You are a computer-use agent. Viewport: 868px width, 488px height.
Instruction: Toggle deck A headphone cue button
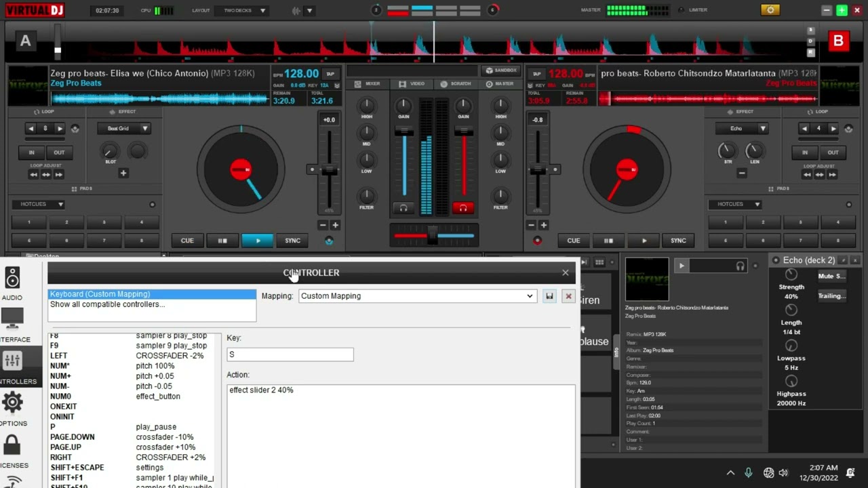pyautogui.click(x=403, y=208)
